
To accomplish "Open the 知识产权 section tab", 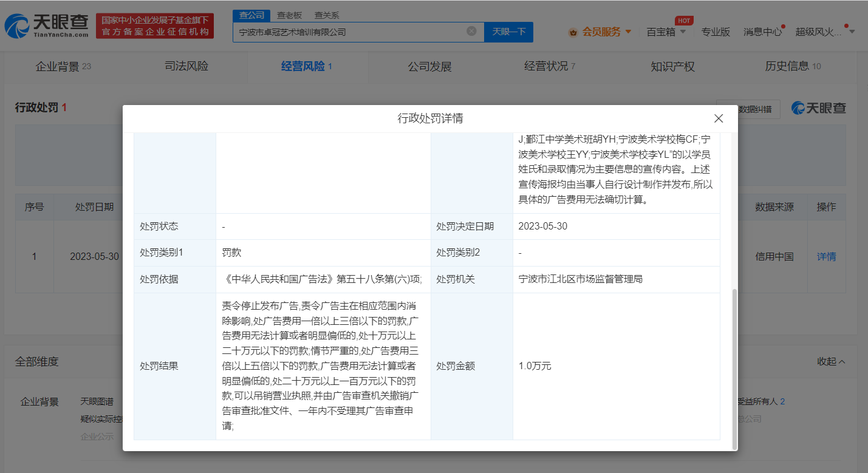I will pos(672,66).
